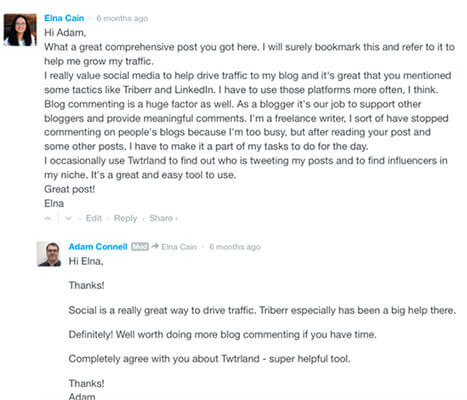Viewport: 467px width, 400px height.
Task: Jump to parent via grey Elna Cain link
Action: [x=179, y=247]
